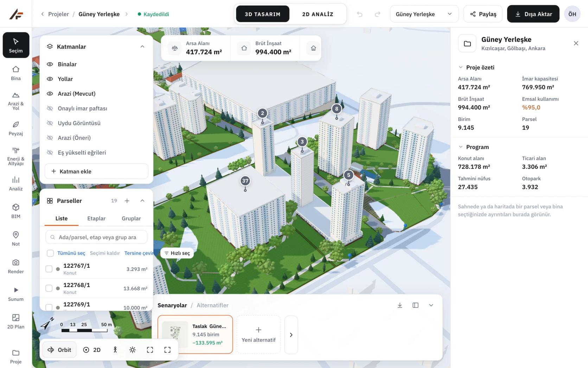Check the Tümünü seç checkbox
This screenshot has width=588, height=368.
[50, 253]
